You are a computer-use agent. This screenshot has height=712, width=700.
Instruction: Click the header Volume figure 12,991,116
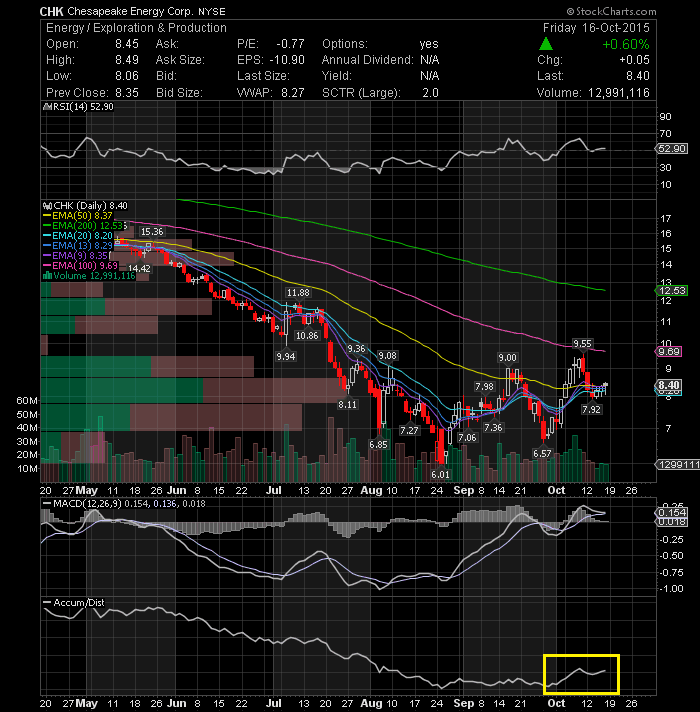tap(619, 93)
